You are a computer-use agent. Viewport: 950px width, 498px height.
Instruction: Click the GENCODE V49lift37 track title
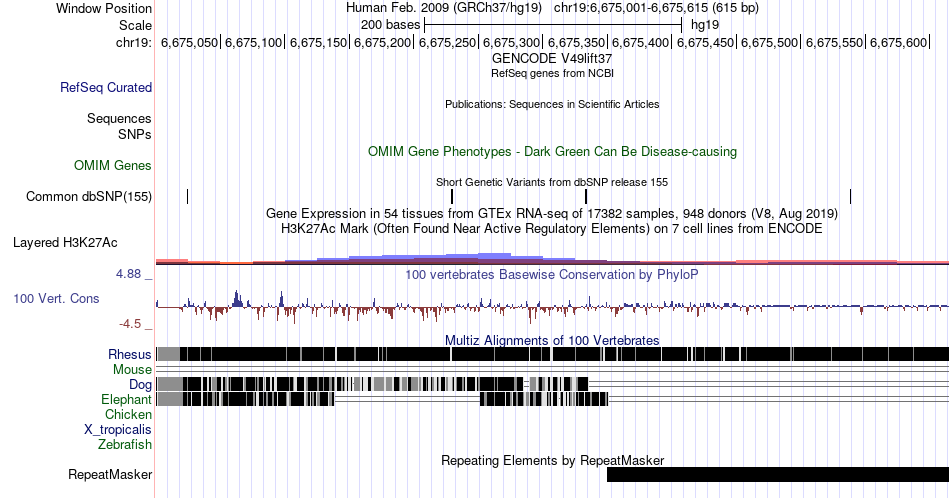click(552, 59)
